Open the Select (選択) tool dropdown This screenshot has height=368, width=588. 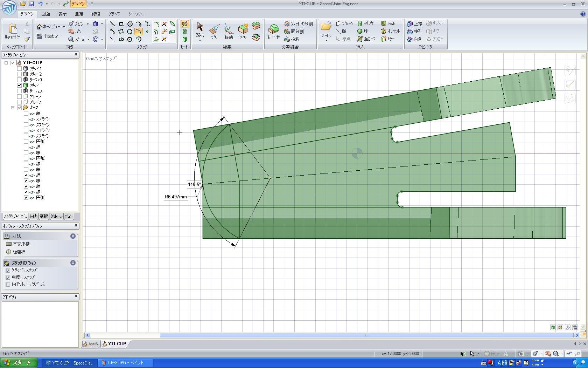click(200, 41)
